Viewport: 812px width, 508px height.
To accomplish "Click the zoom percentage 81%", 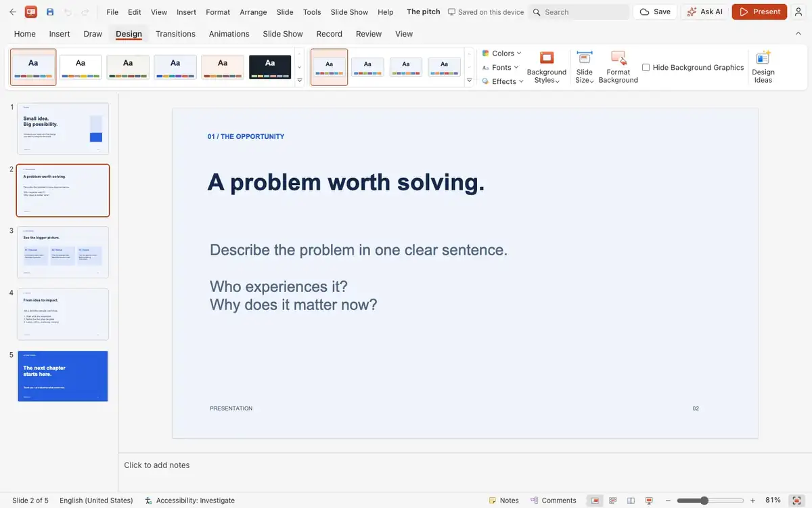I will pos(773,501).
